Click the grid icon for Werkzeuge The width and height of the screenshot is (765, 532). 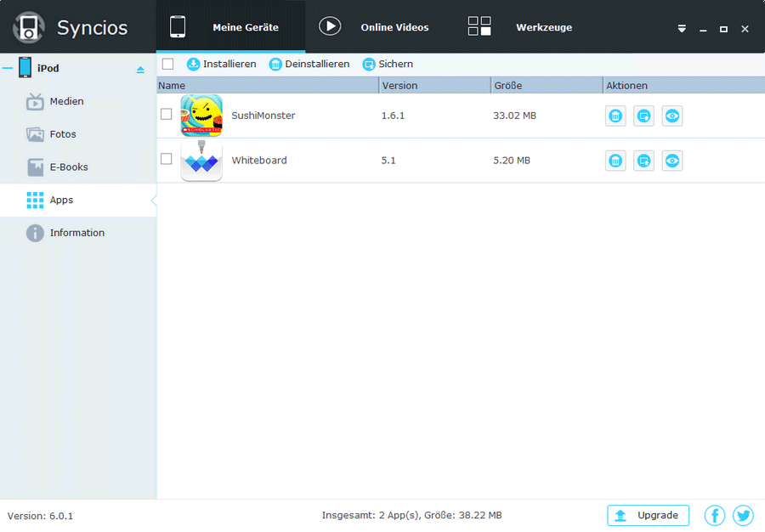(479, 26)
